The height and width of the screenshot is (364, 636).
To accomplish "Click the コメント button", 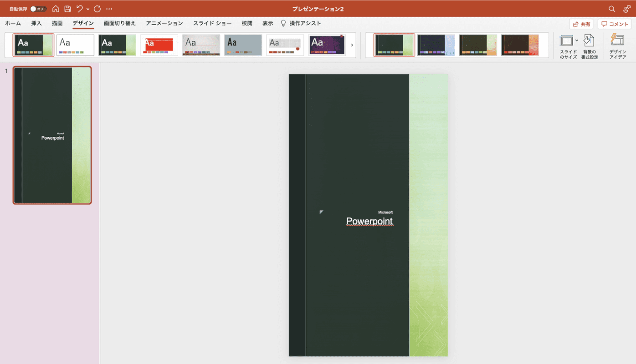I will pyautogui.click(x=615, y=24).
